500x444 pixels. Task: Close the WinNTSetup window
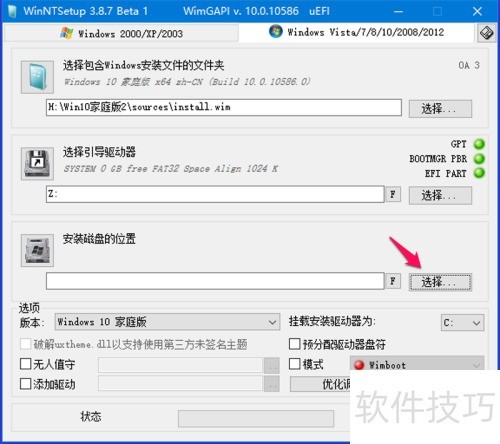click(477, 12)
